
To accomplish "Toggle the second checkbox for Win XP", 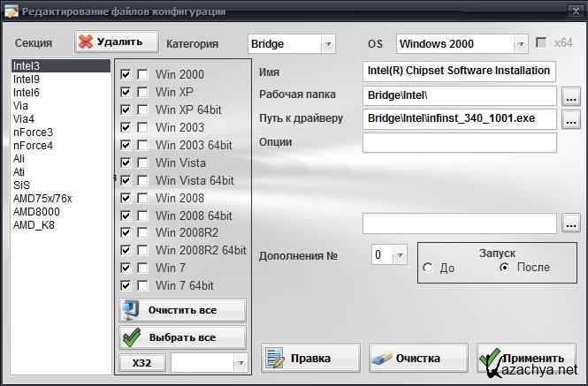I will tap(142, 92).
